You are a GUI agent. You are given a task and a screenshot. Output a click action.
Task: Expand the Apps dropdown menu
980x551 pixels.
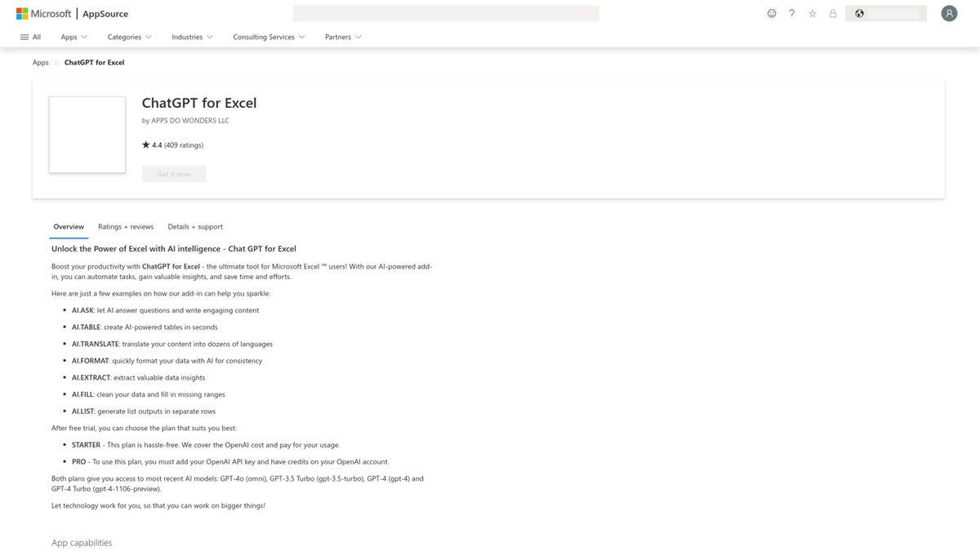[73, 37]
